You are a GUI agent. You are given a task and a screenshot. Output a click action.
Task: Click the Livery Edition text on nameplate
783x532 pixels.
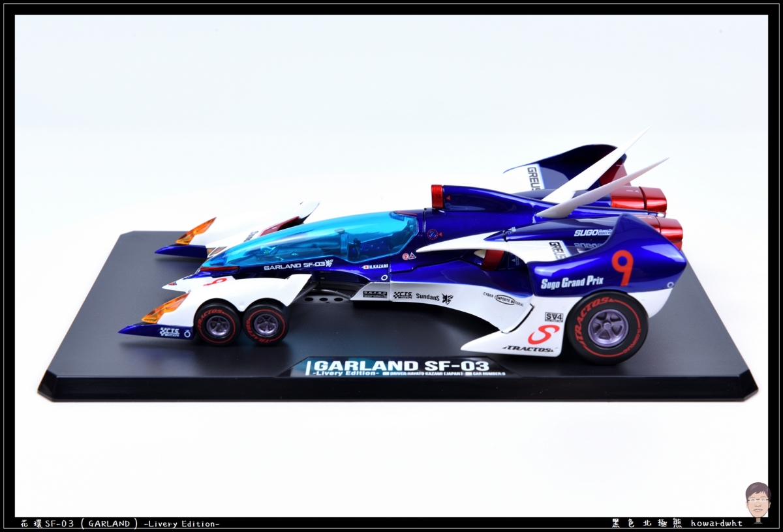[346, 374]
